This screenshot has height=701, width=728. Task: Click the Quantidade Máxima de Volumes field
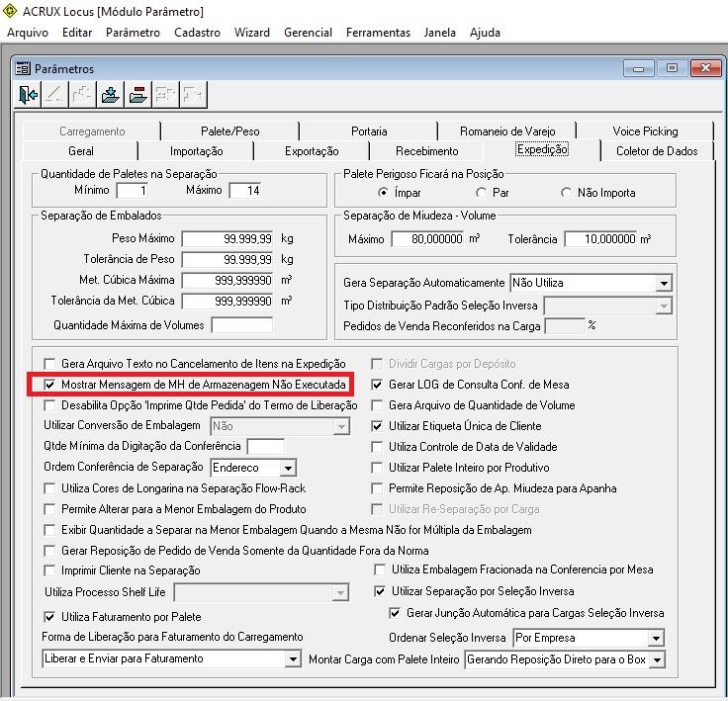242,325
